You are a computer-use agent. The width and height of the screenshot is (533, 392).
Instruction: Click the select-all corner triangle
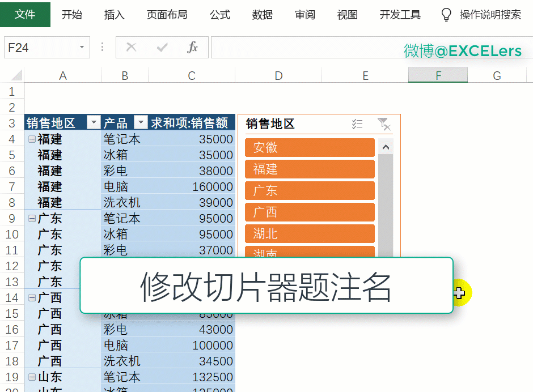point(16,75)
